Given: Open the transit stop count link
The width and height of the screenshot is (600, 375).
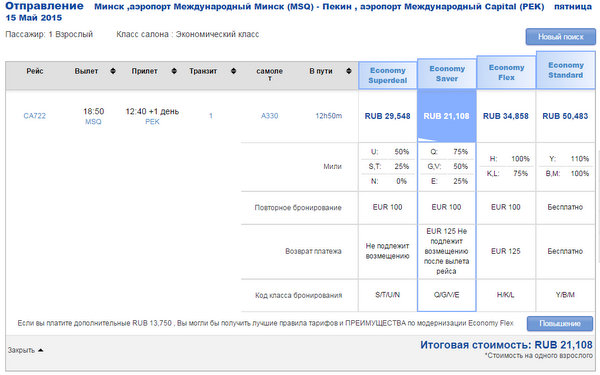Looking at the screenshot, I should [x=210, y=116].
